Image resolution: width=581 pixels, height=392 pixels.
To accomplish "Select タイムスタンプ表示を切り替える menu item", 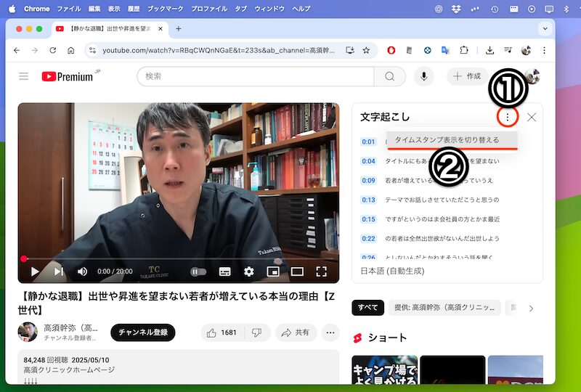I will coord(452,140).
